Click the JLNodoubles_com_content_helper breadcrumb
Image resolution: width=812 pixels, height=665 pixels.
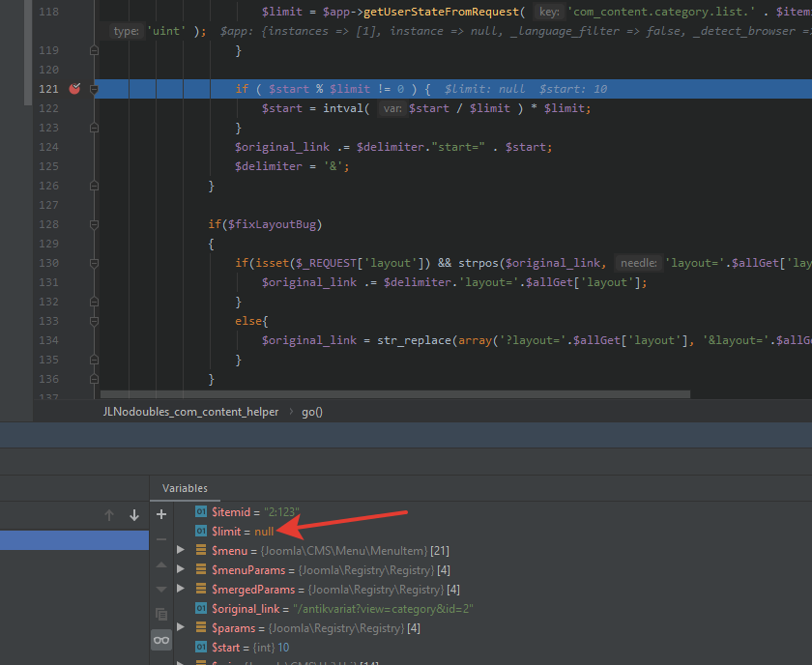tap(190, 412)
